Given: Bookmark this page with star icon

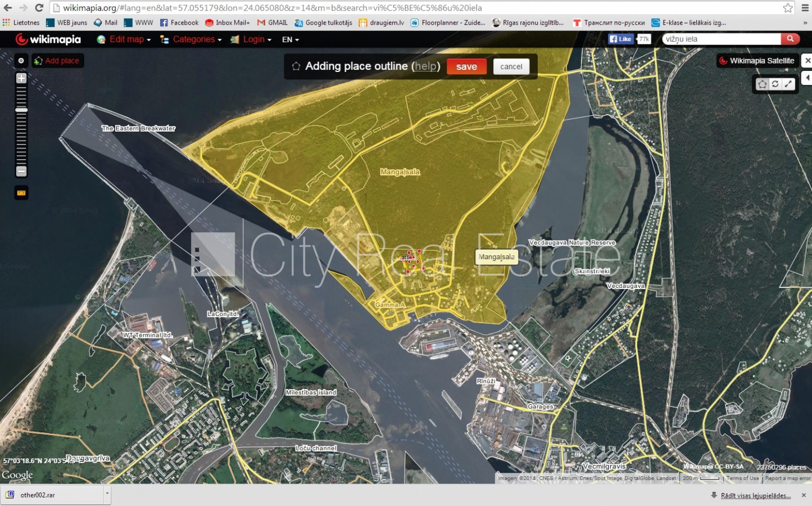Looking at the screenshot, I should click(788, 8).
